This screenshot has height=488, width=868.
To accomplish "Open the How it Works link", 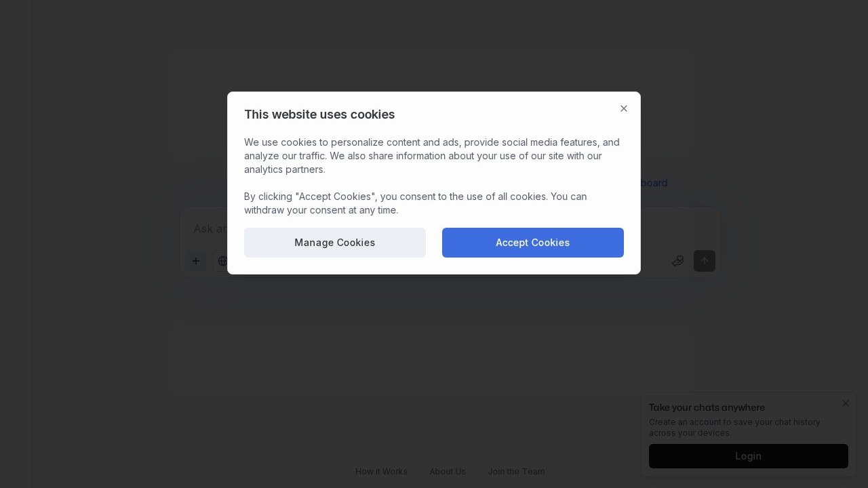I will tap(381, 472).
